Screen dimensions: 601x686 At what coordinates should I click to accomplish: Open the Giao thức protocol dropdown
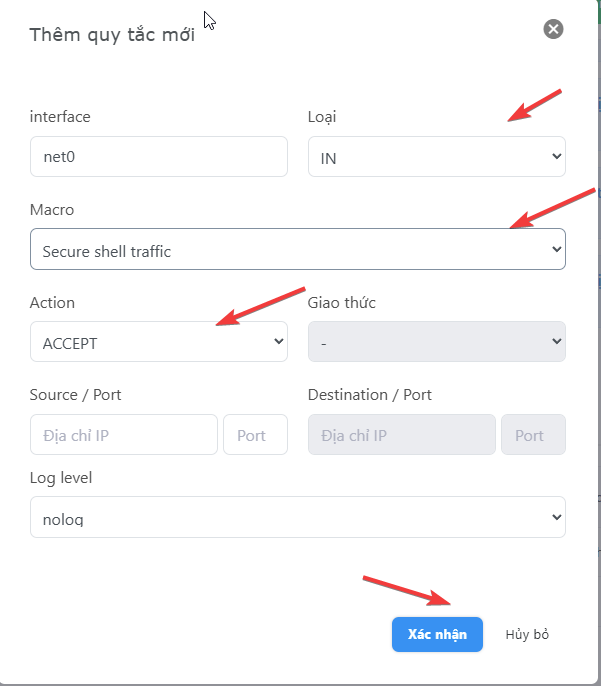click(x=437, y=342)
